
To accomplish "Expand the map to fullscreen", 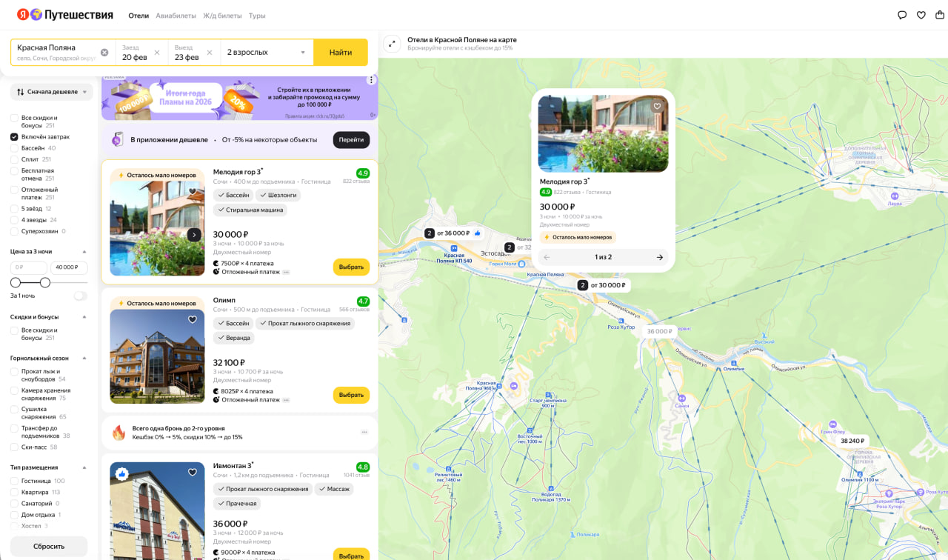I will coord(392,44).
